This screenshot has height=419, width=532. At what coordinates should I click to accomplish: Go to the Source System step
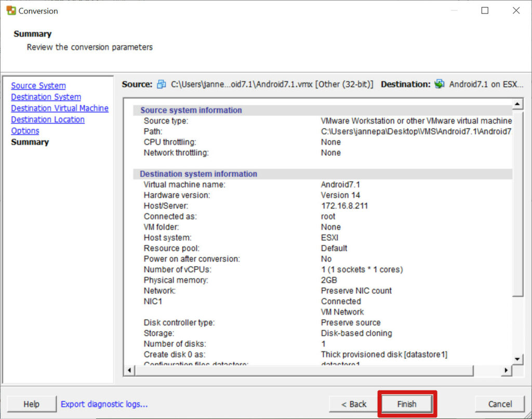(x=38, y=86)
